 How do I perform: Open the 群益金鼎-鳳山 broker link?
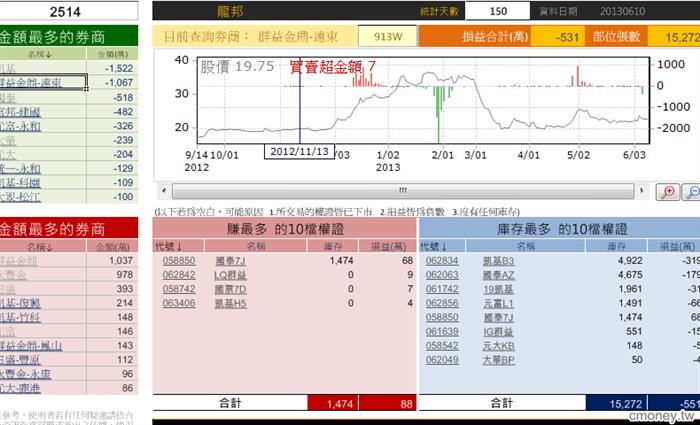[x=31, y=346]
